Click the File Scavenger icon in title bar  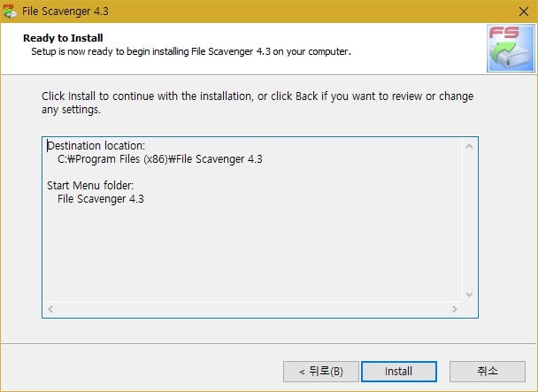pyautogui.click(x=10, y=12)
